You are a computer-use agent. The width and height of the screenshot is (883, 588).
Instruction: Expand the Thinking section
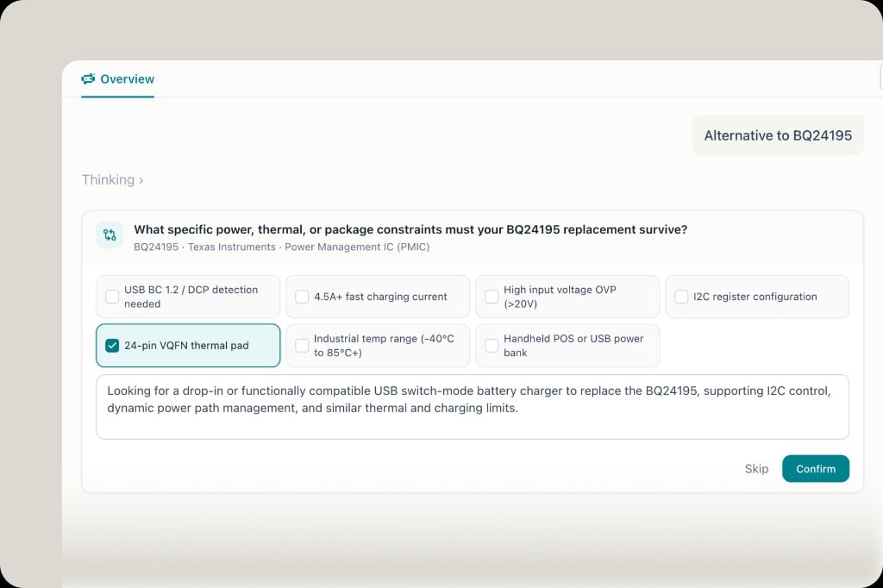(113, 179)
